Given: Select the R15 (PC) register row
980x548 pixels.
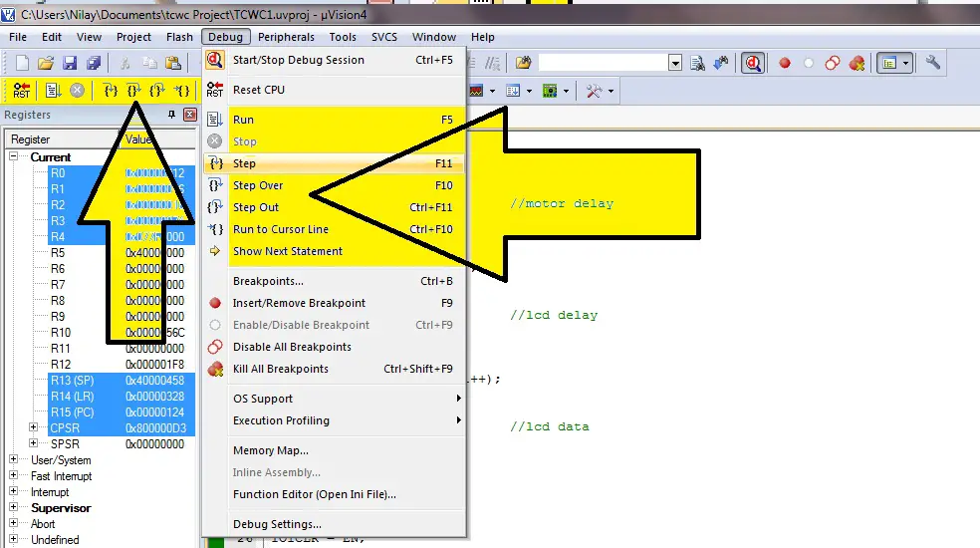Looking at the screenshot, I should [122, 411].
